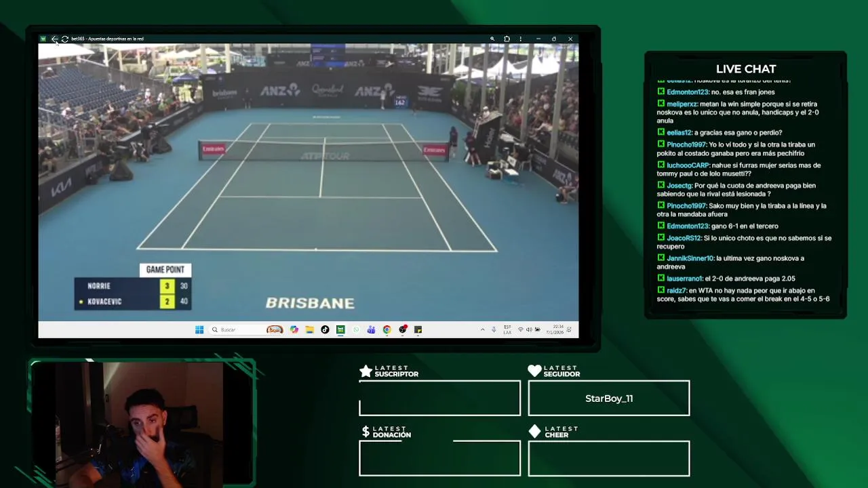Open File Explorer from the taskbar
868x488 pixels.
pyautogui.click(x=309, y=329)
